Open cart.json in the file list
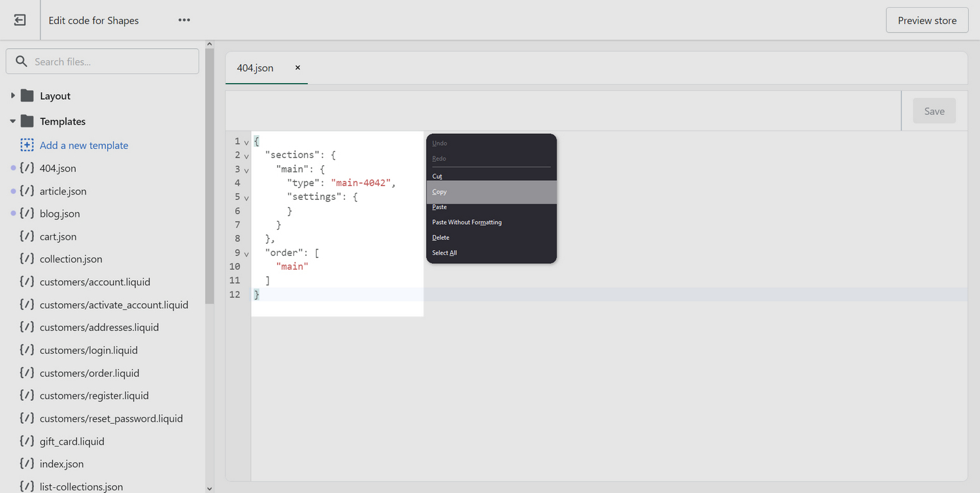 [x=58, y=236]
